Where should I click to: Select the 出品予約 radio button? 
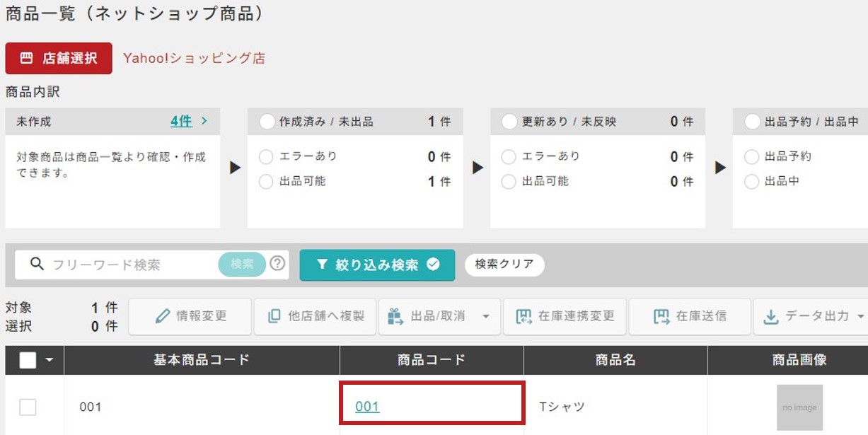click(751, 156)
